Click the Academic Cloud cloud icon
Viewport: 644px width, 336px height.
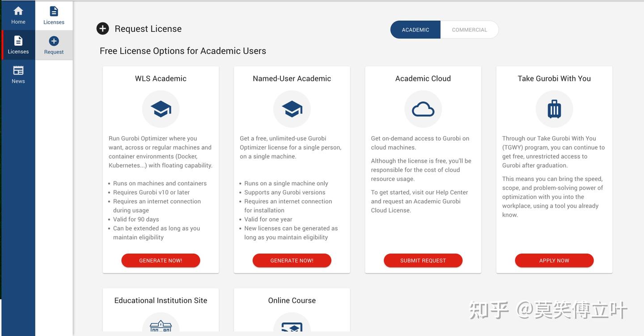click(x=423, y=109)
